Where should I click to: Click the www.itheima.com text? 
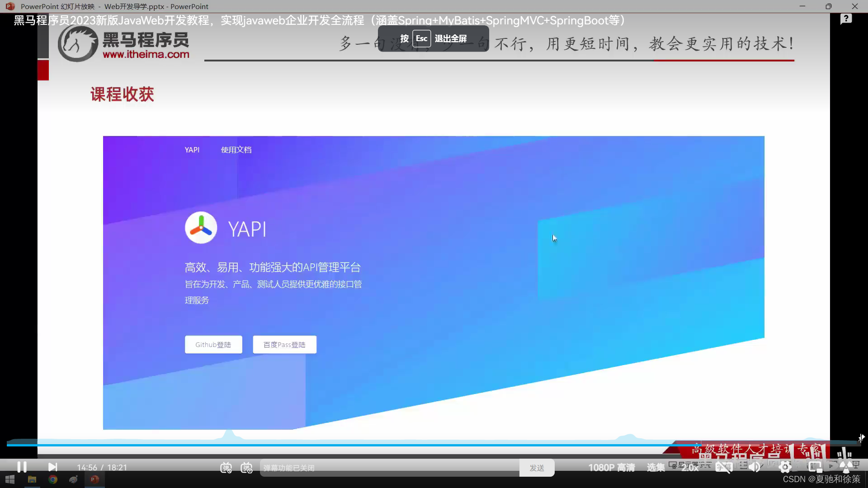click(146, 54)
